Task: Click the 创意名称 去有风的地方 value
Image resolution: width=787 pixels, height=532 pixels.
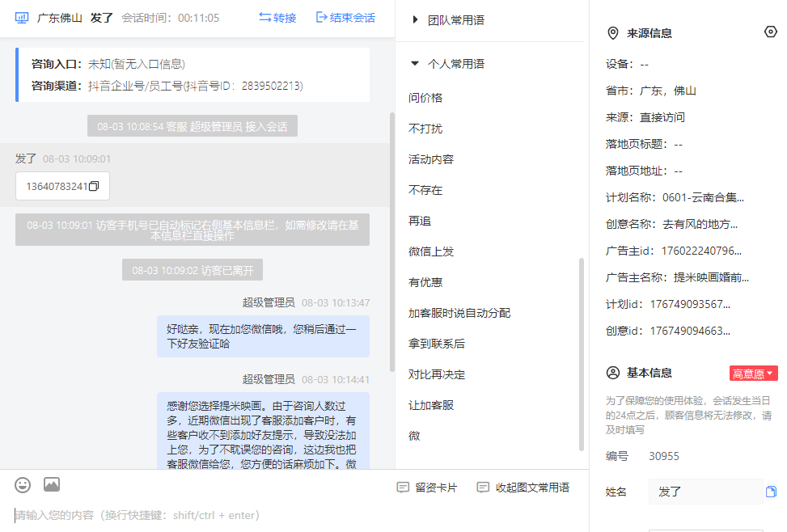Action: [700, 224]
